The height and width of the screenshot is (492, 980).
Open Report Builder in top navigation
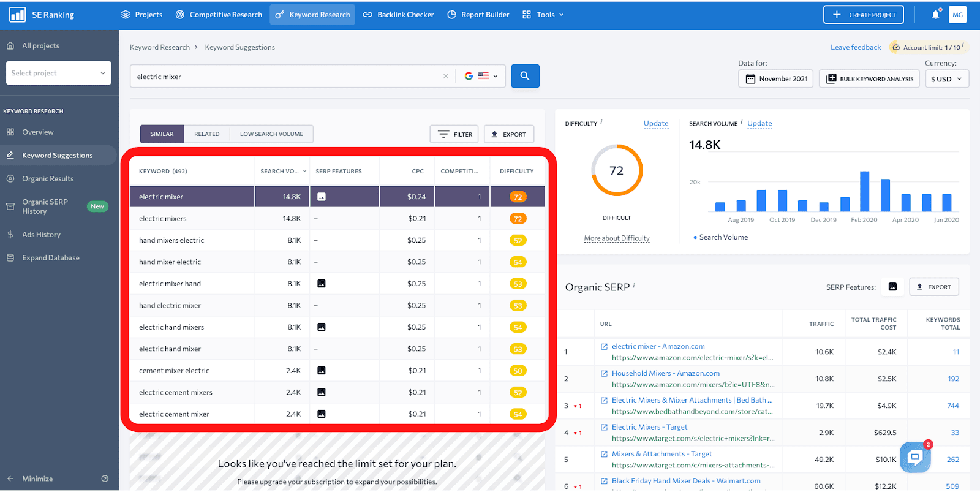tap(478, 15)
